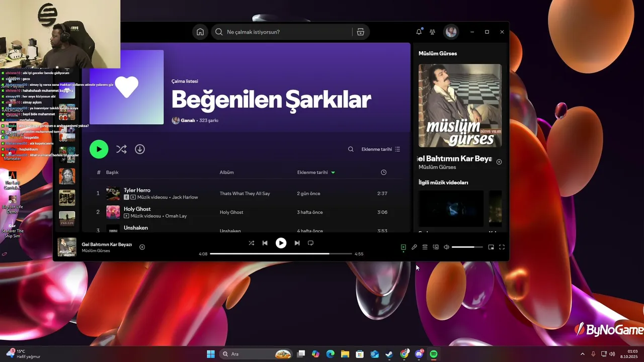Open the miniplayer icon
644x362 pixels.
(491, 247)
